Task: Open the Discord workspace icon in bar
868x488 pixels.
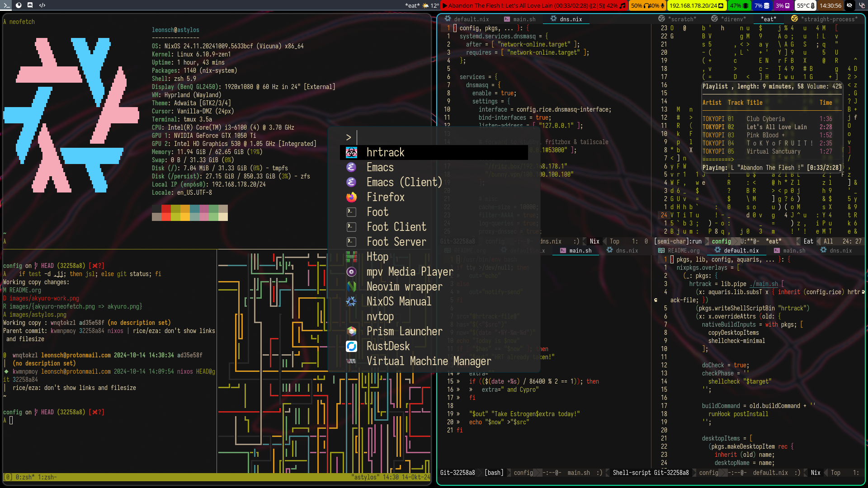Action: 30,5
